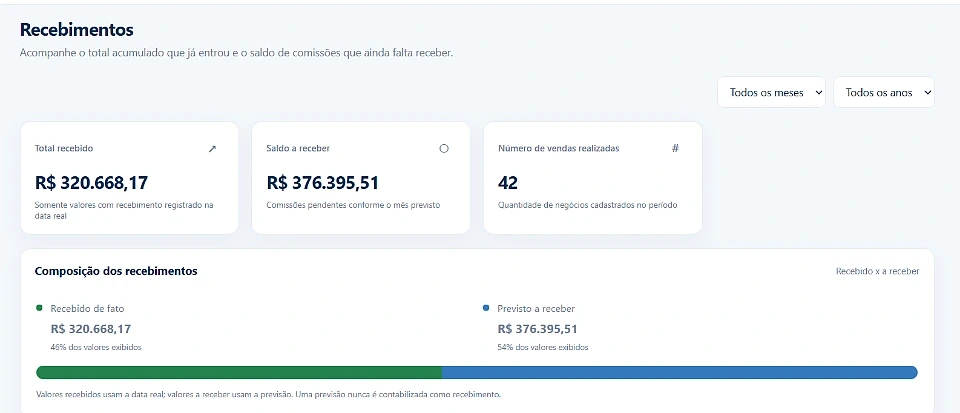Click "Comissões pendentes conforme o mês previsto" text
This screenshot has height=413, width=960.
point(353,205)
